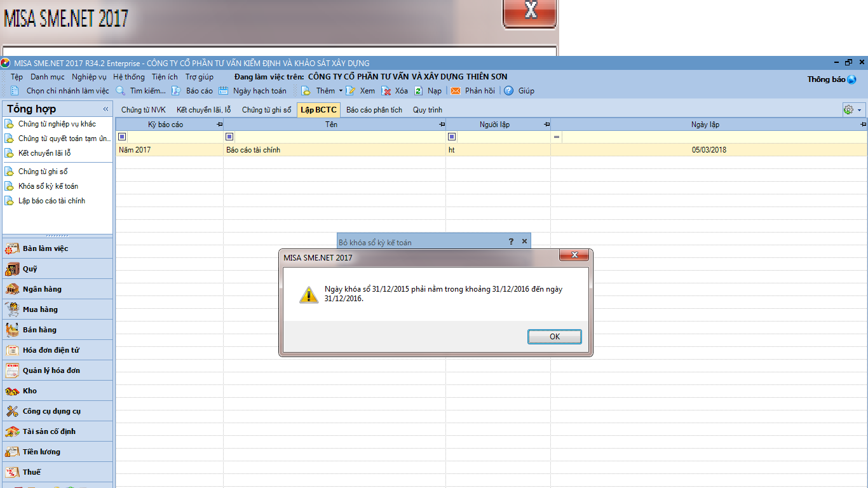The width and height of the screenshot is (868, 488).
Task: Collapse the Tổng hợp panel with chevrons
Action: [105, 109]
